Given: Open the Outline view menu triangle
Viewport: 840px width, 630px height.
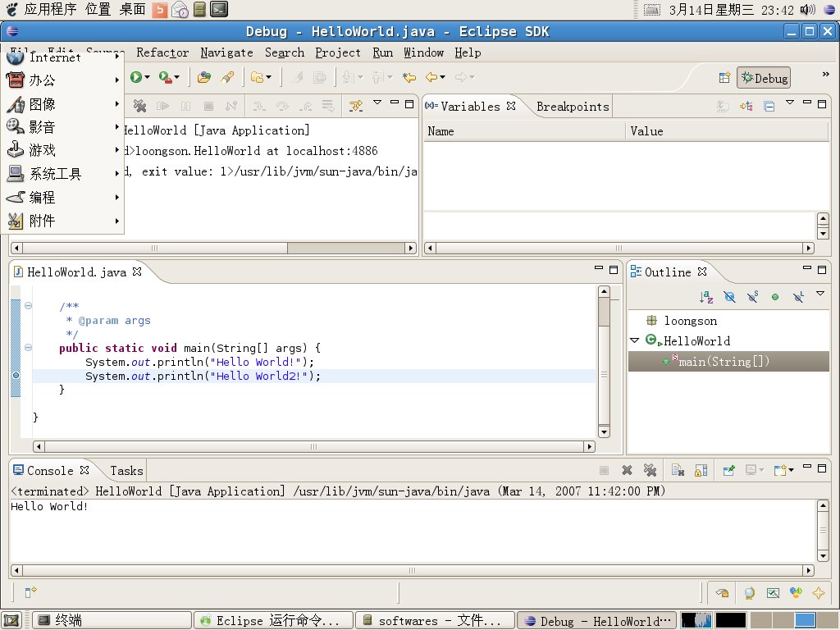Looking at the screenshot, I should click(819, 293).
